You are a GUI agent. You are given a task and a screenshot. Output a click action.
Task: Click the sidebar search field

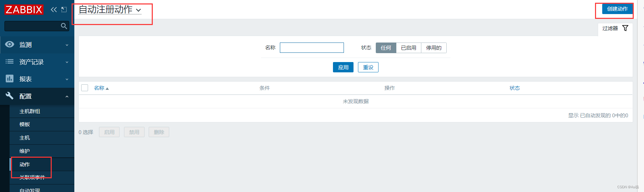coord(37,26)
